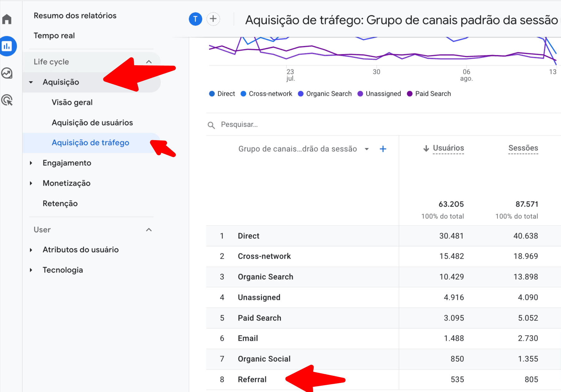561x392 pixels.
Task: Add a comparison with the plus icon
Action: pos(213,19)
